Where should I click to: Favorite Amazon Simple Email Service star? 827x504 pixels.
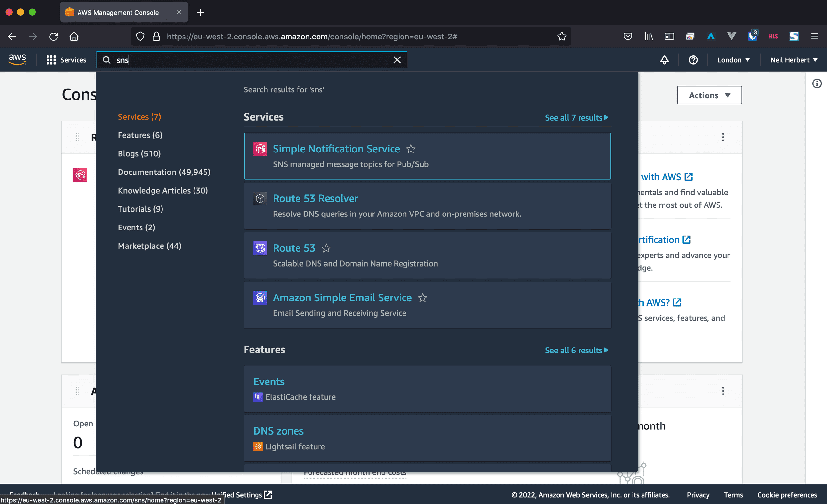tap(422, 298)
